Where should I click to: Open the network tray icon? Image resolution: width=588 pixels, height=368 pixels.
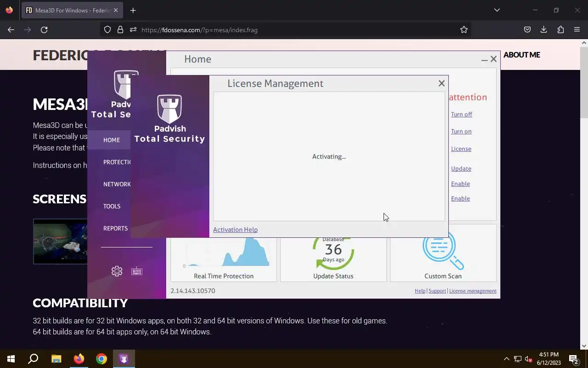coord(518,359)
